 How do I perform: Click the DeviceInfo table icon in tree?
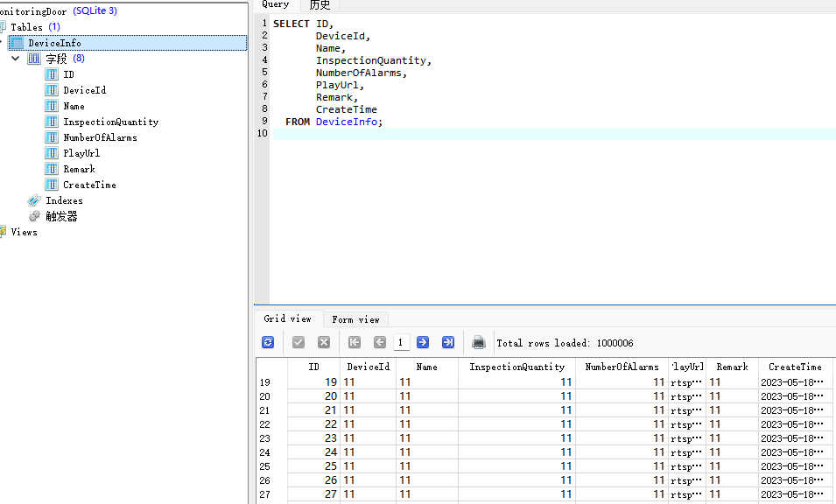pyautogui.click(x=17, y=43)
